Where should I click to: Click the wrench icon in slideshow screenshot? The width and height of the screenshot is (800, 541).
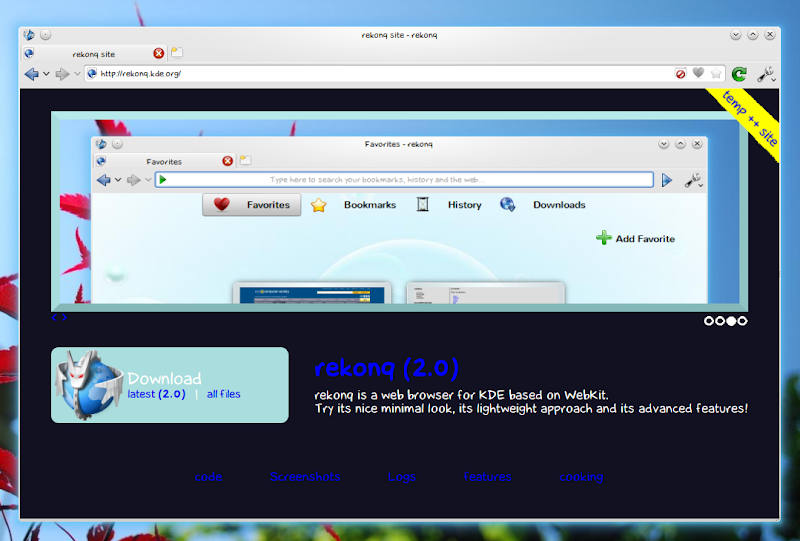pyautogui.click(x=693, y=181)
